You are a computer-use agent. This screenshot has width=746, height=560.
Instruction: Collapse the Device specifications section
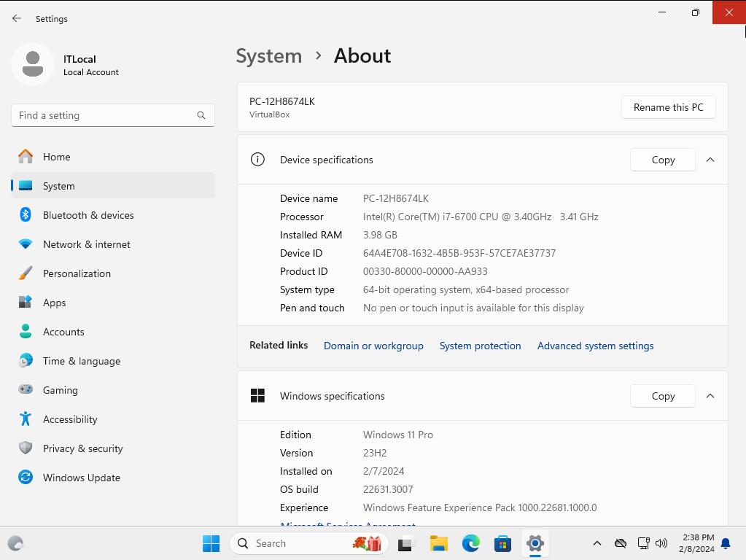pos(710,160)
